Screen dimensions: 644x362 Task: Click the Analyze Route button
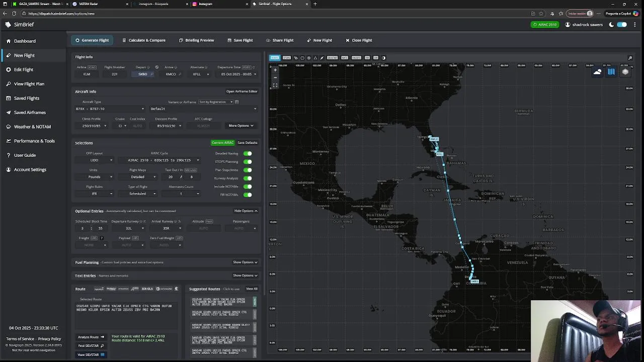[91, 337]
